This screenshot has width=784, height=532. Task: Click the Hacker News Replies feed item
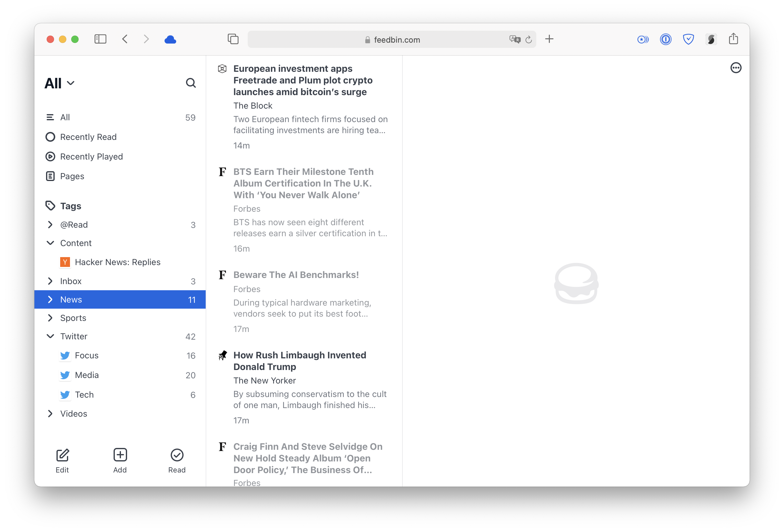[x=118, y=261]
